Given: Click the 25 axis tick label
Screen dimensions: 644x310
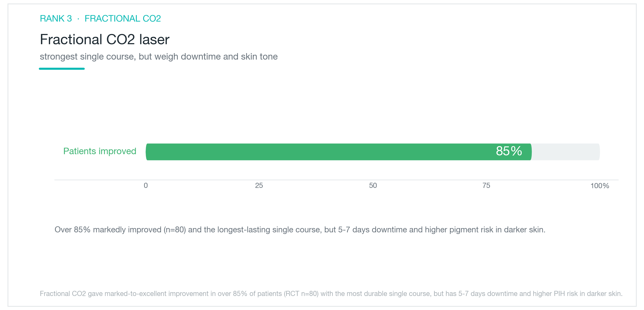Looking at the screenshot, I should pos(259,185).
